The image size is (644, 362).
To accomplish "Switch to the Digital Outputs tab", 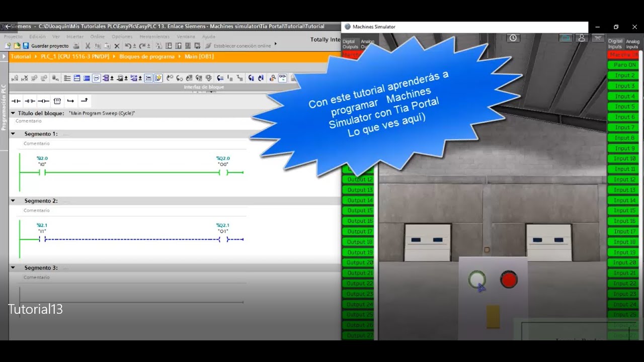I will 350,44.
